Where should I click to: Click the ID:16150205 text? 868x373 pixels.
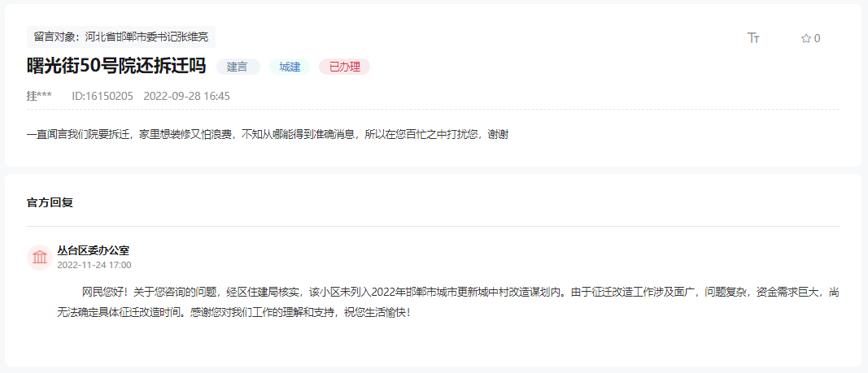pos(103,96)
